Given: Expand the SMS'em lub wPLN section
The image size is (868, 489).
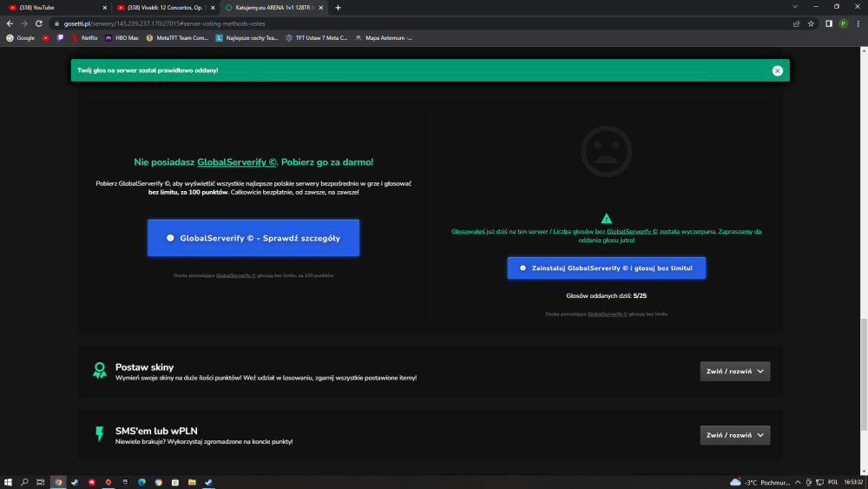Looking at the screenshot, I should [x=734, y=435].
